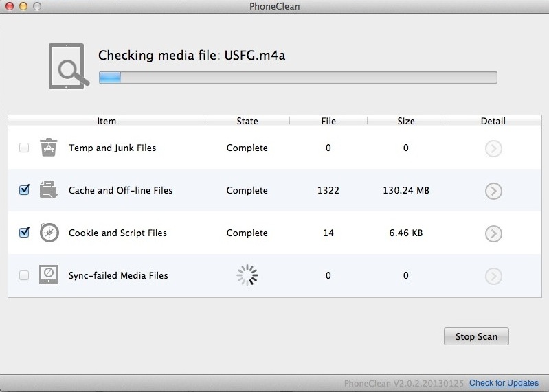Click the Item column header
This screenshot has height=392, width=549.
(107, 121)
